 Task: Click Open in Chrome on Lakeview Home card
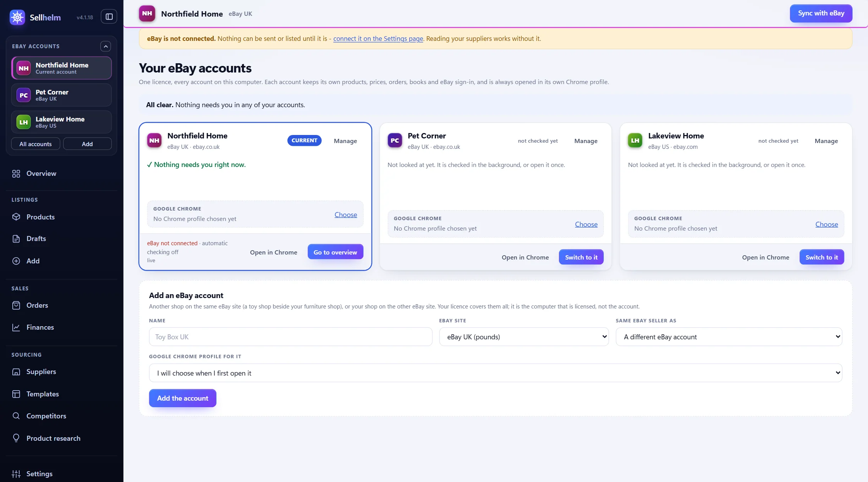pyautogui.click(x=765, y=257)
